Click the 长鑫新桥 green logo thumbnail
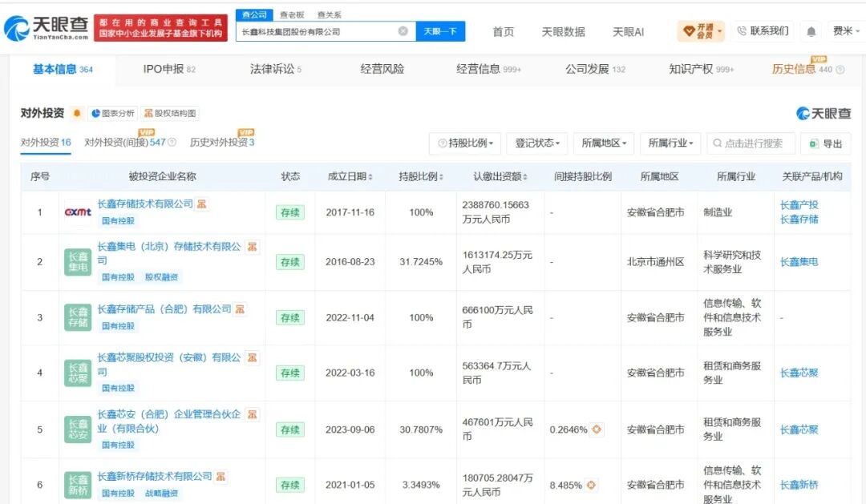The width and height of the screenshot is (866, 504). coord(78,485)
